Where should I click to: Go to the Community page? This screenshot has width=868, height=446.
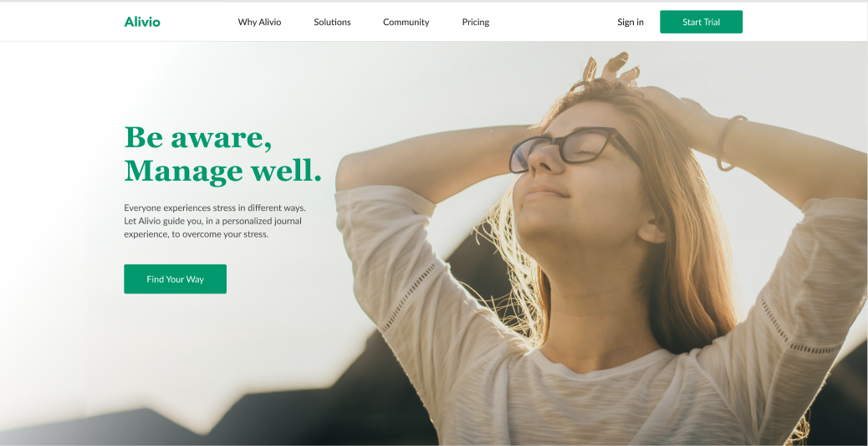tap(406, 22)
